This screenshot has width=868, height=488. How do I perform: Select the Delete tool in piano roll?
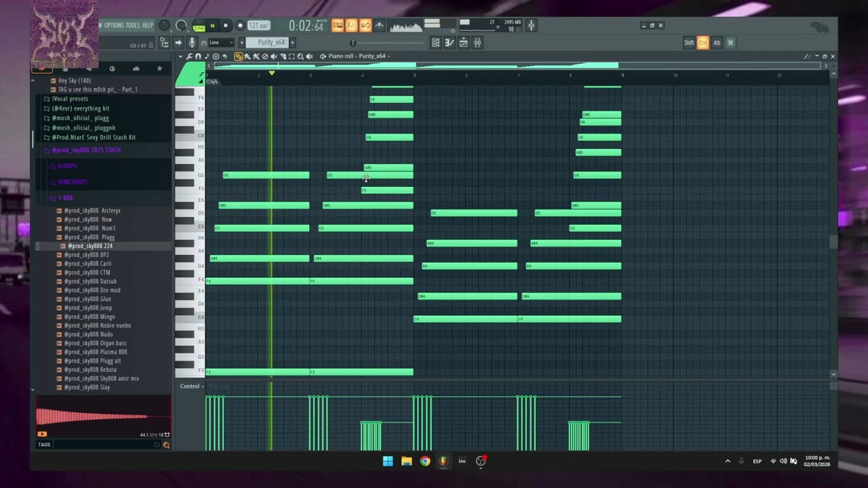(265, 56)
